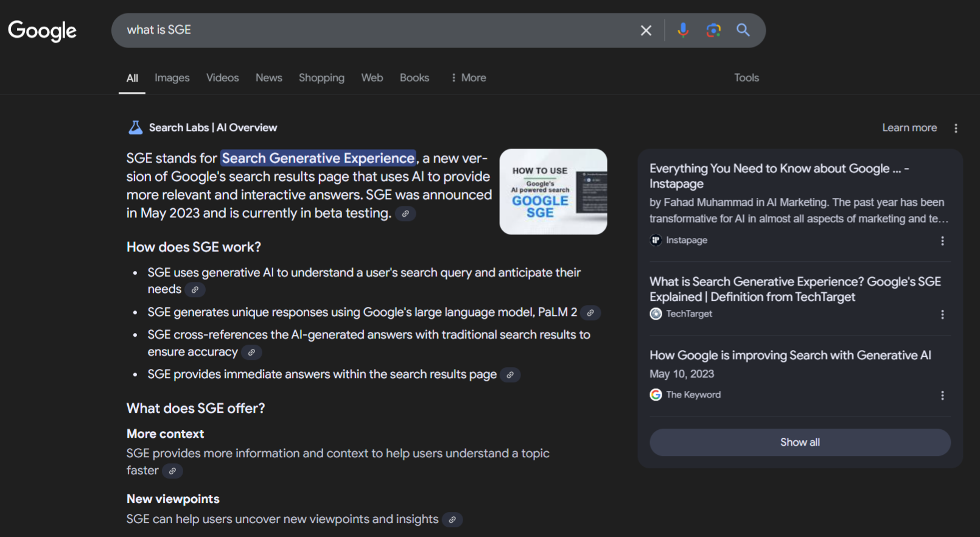Click the Learn more link
980x537 pixels.
coord(909,128)
